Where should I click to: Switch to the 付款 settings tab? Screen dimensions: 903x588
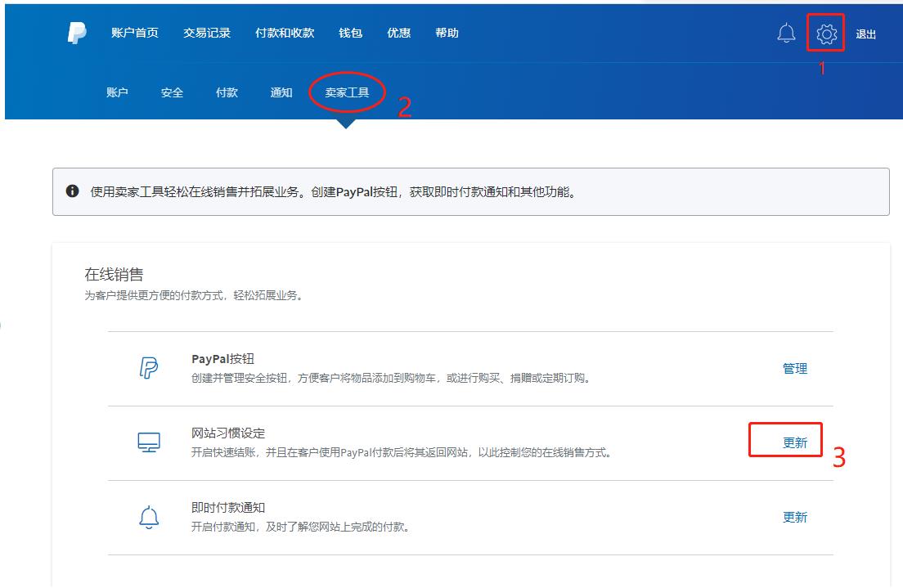pos(227,93)
